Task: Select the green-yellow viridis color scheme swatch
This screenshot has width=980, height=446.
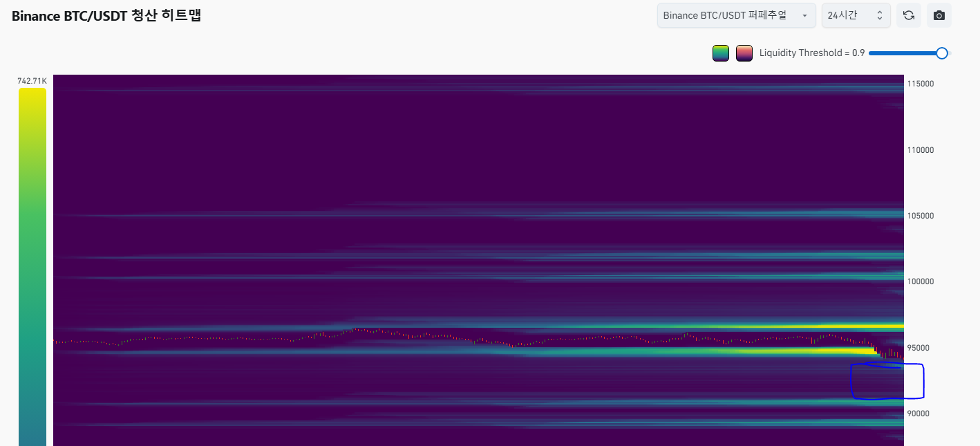Action: click(721, 53)
